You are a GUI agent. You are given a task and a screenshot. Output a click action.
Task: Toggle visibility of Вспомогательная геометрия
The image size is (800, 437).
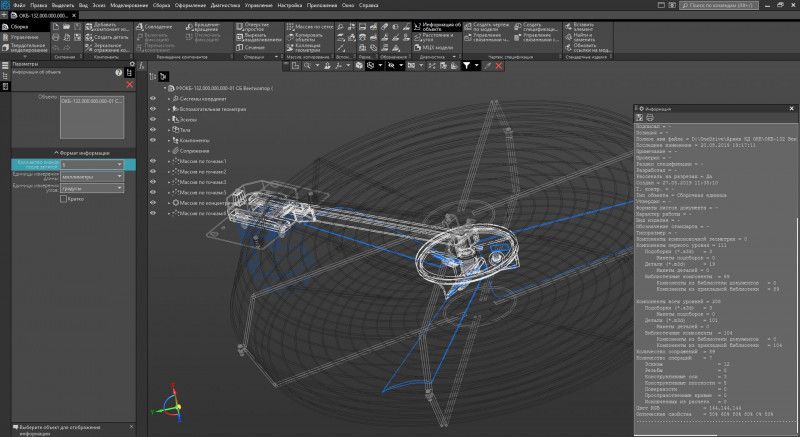pos(153,109)
